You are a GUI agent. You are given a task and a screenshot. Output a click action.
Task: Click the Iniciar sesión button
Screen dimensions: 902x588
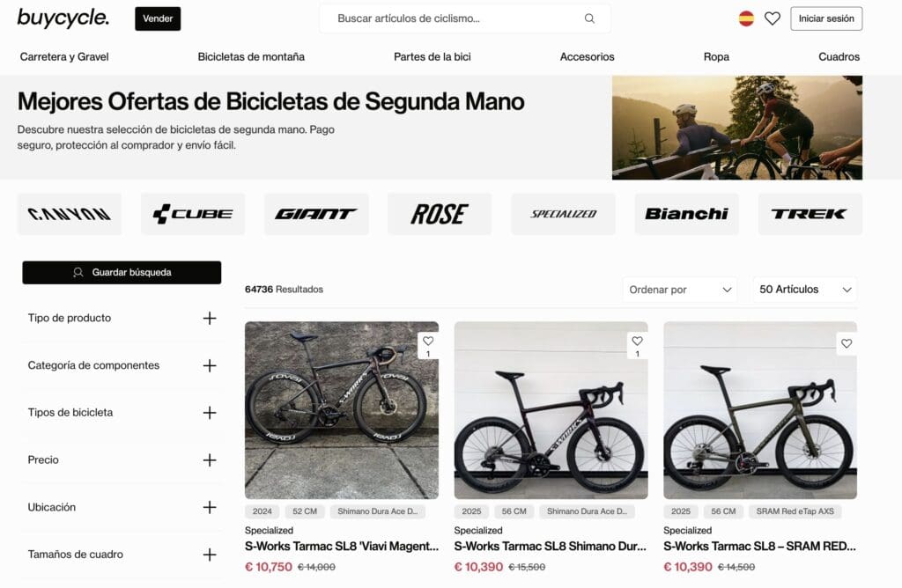coord(826,18)
